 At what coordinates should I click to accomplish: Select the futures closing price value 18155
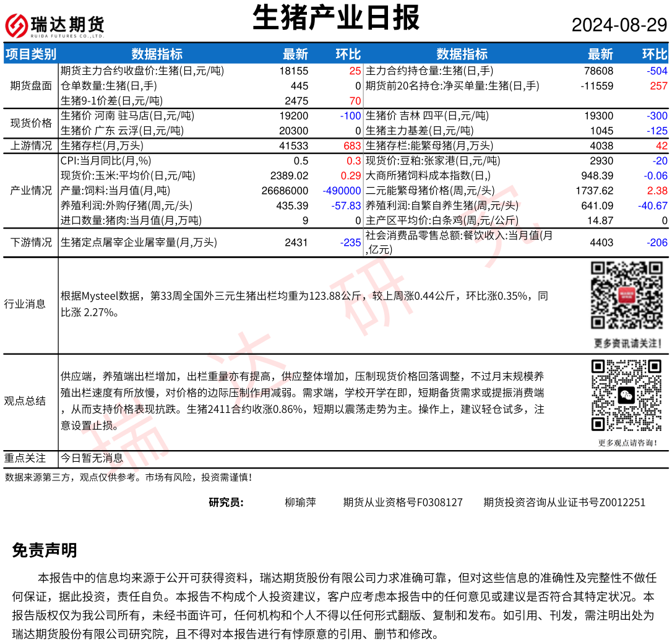coord(293,71)
